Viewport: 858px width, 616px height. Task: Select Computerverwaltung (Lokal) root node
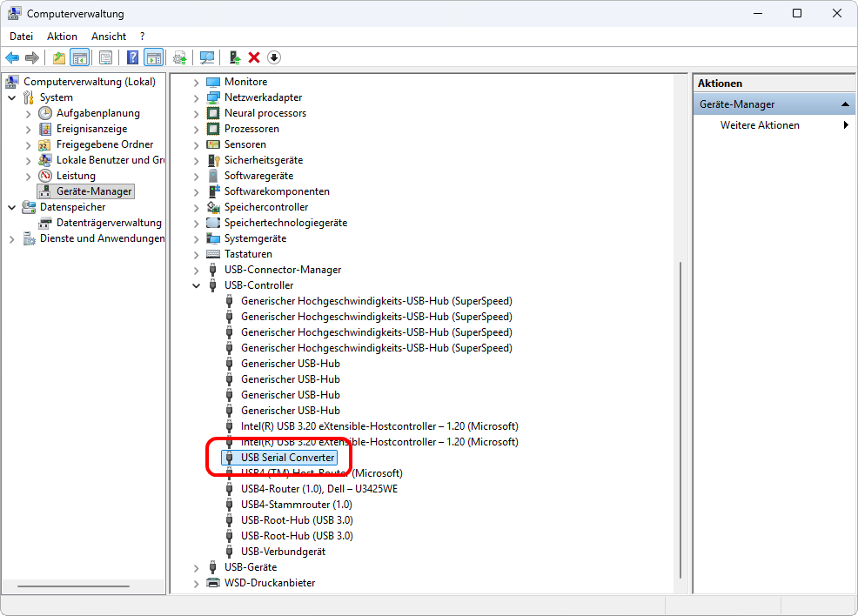click(89, 82)
